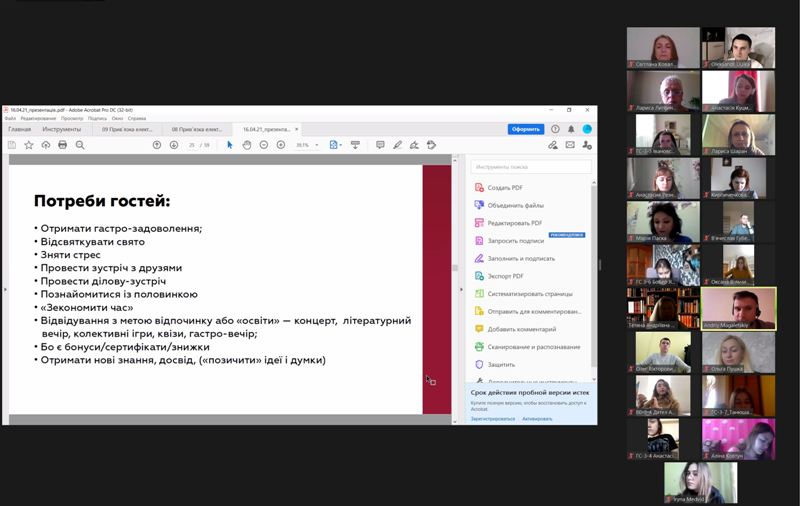The height and width of the screenshot is (506, 800).
Task: Open the Систематизировать страницы tool
Action: pos(530,294)
